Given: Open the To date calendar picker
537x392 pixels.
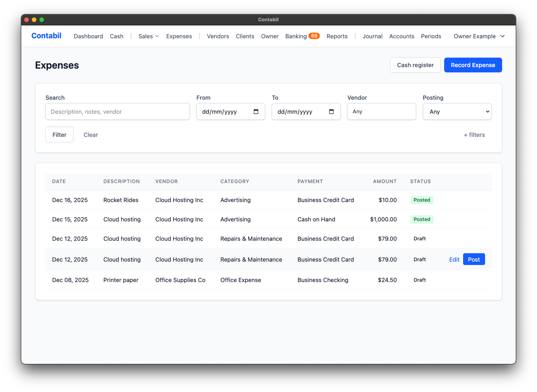Looking at the screenshot, I should 332,111.
